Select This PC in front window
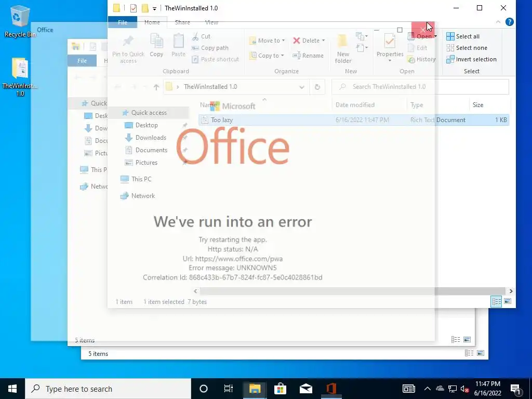The width and height of the screenshot is (532, 399). [141, 179]
